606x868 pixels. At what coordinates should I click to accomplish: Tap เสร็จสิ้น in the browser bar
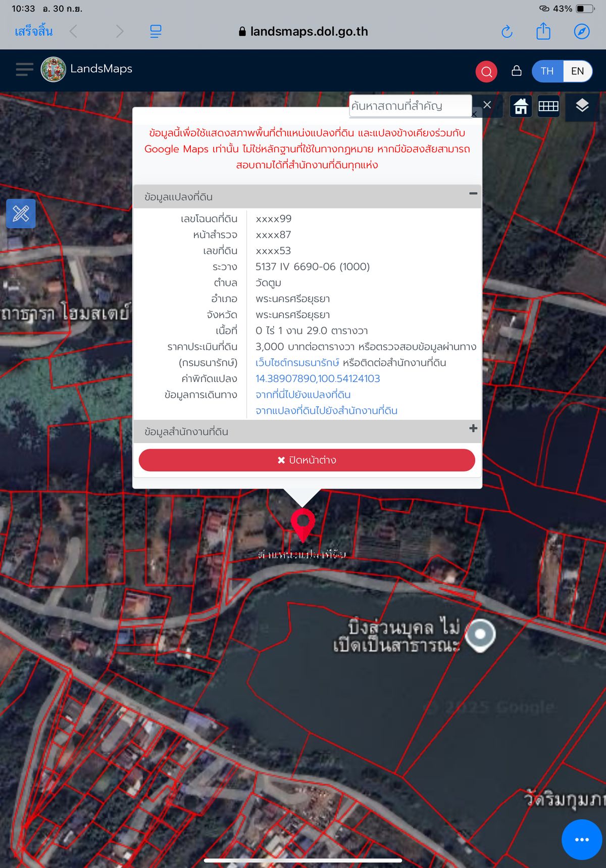click(x=33, y=31)
